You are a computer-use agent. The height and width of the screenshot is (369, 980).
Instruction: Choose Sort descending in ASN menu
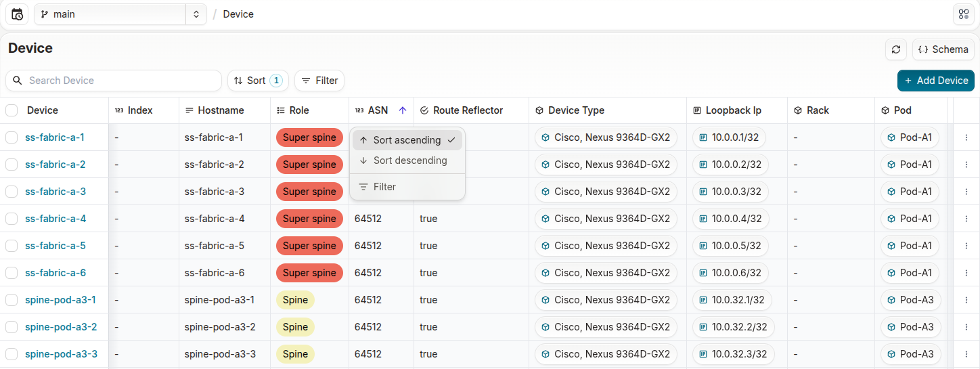[x=407, y=160]
